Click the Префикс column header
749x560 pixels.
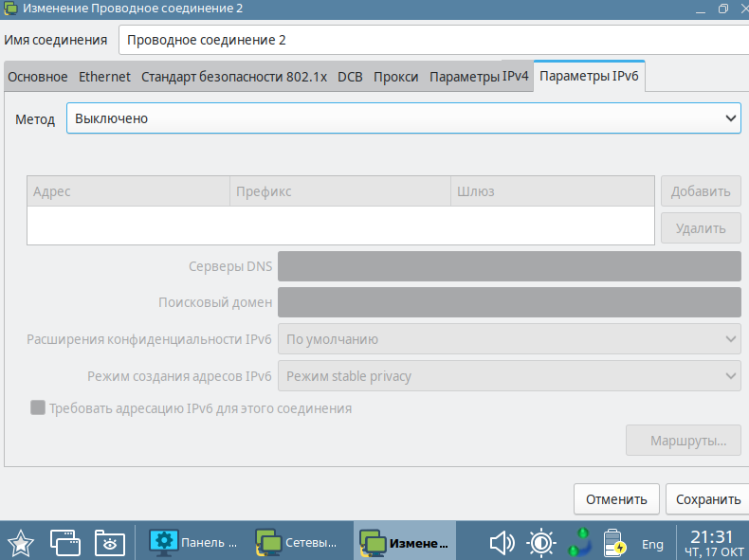click(x=340, y=191)
